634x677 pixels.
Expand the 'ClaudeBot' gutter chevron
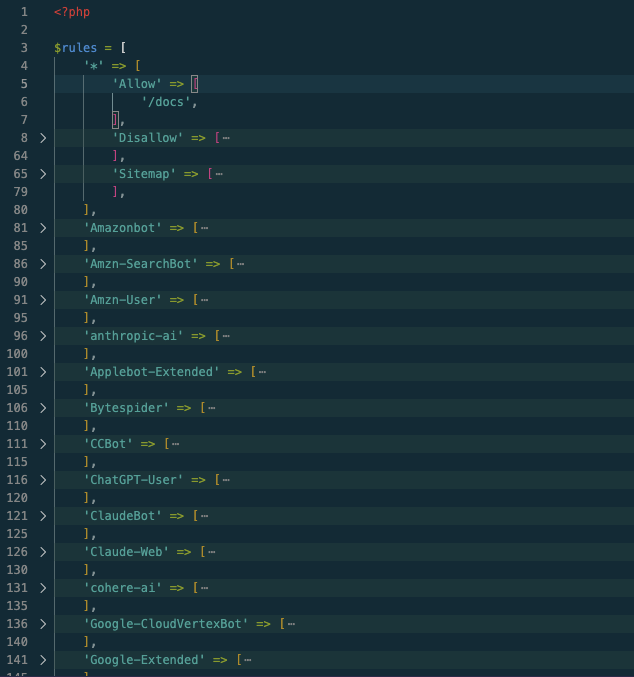coord(42,516)
